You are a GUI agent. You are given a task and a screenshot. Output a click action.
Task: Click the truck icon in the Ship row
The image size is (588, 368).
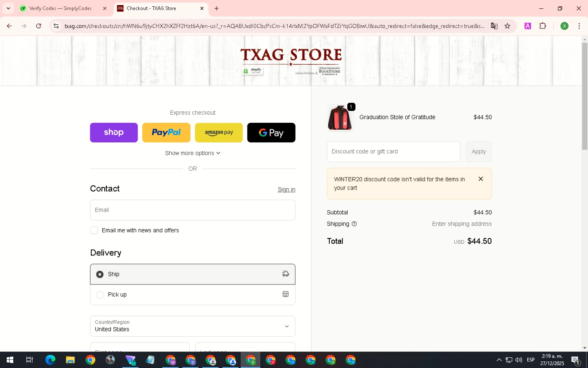click(x=286, y=274)
